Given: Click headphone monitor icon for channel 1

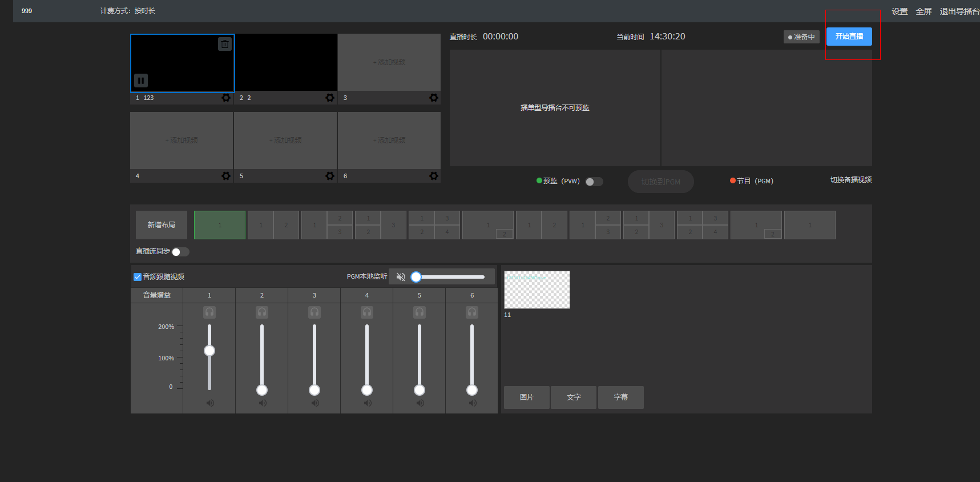Looking at the screenshot, I should pos(209,312).
